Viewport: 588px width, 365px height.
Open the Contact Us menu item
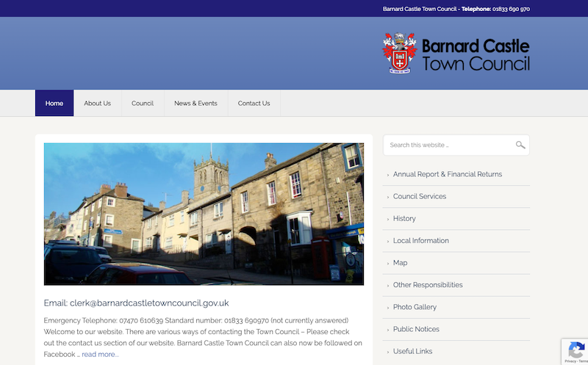coord(254,104)
